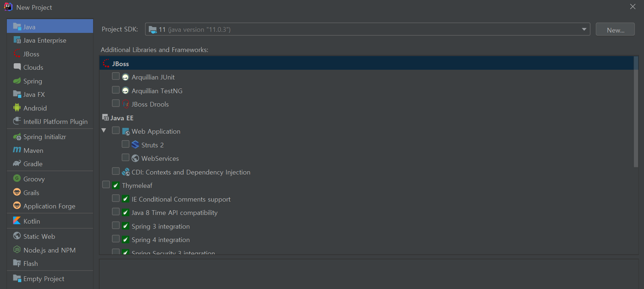The height and width of the screenshot is (289, 644).
Task: Click the Thymeleaf green leaf icon
Action: coord(116,185)
